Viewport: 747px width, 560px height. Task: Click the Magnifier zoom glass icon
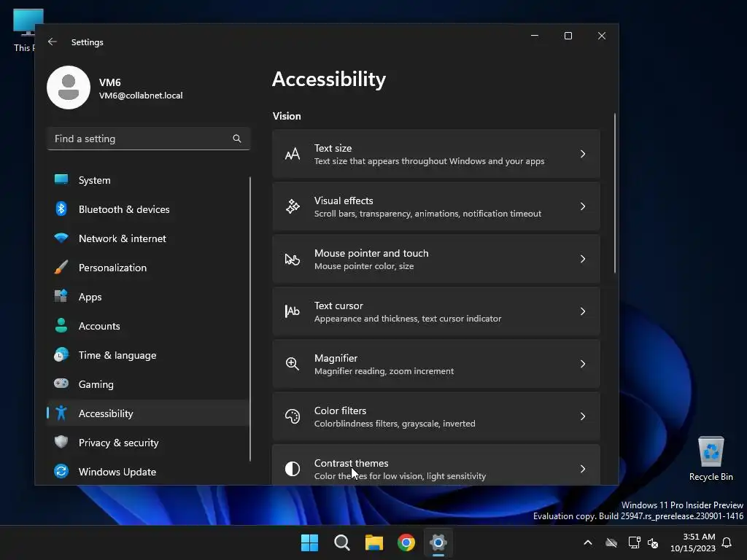click(x=292, y=364)
